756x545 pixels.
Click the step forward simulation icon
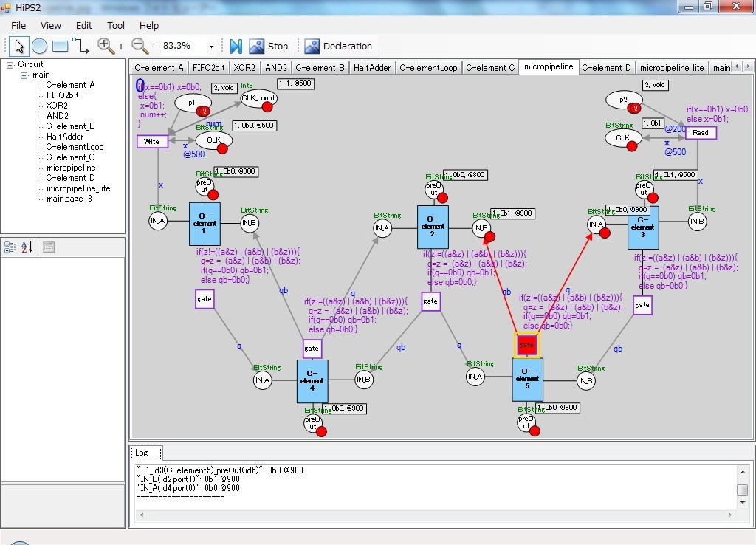[x=236, y=47]
